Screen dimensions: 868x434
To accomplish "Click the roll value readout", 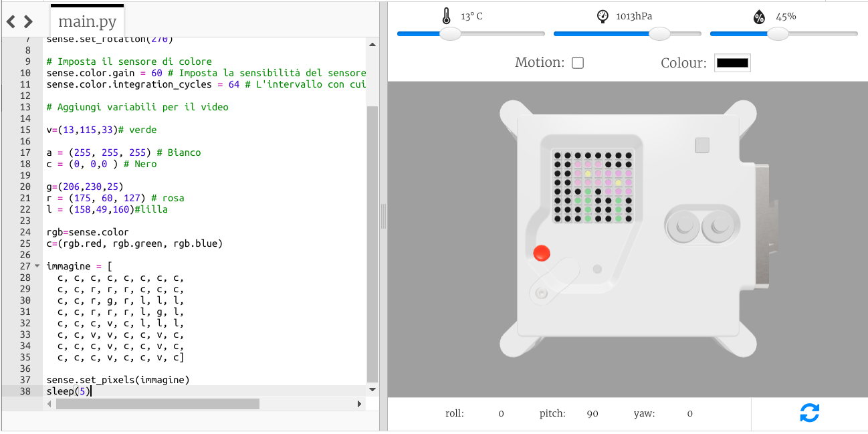I will point(501,413).
